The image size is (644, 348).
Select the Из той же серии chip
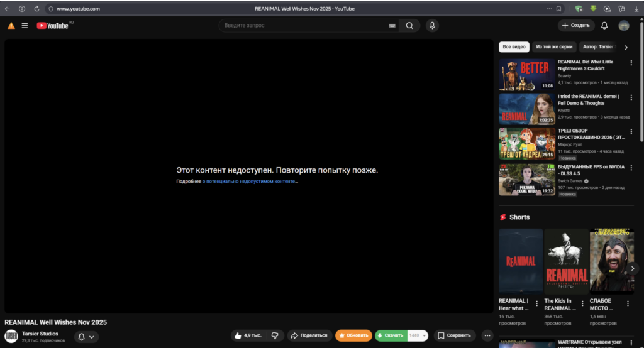tap(554, 46)
